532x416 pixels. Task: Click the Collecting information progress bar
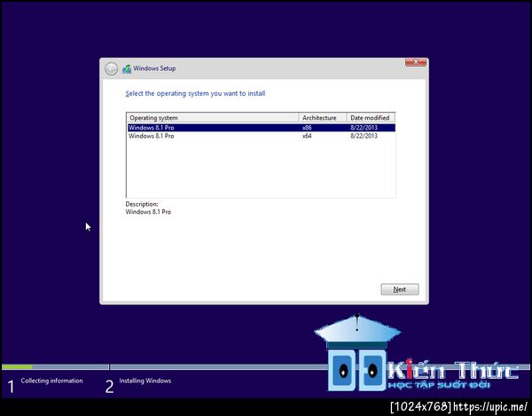pos(55,367)
